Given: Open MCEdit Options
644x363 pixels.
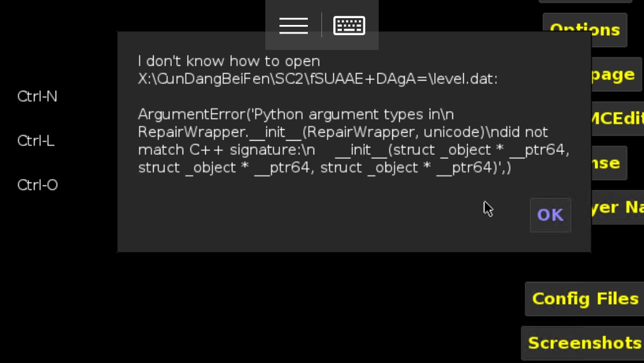Looking at the screenshot, I should (x=583, y=29).
